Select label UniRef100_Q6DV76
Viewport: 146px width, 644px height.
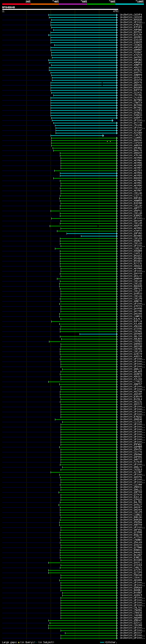click(x=131, y=82)
